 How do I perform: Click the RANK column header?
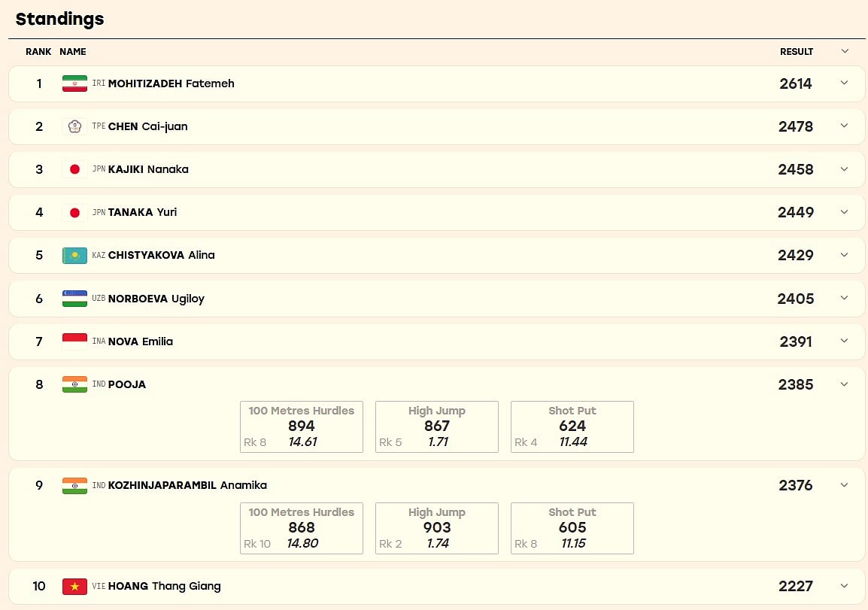click(38, 51)
